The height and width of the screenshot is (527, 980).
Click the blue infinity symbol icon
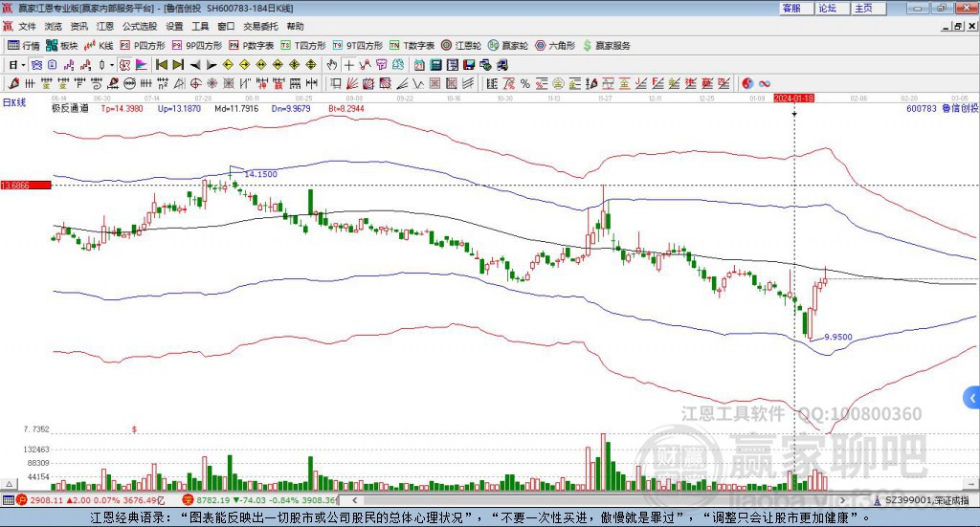(765, 83)
